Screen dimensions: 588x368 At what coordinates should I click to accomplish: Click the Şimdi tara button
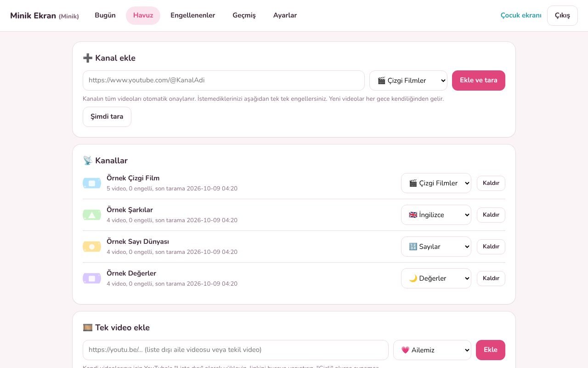[x=107, y=117]
